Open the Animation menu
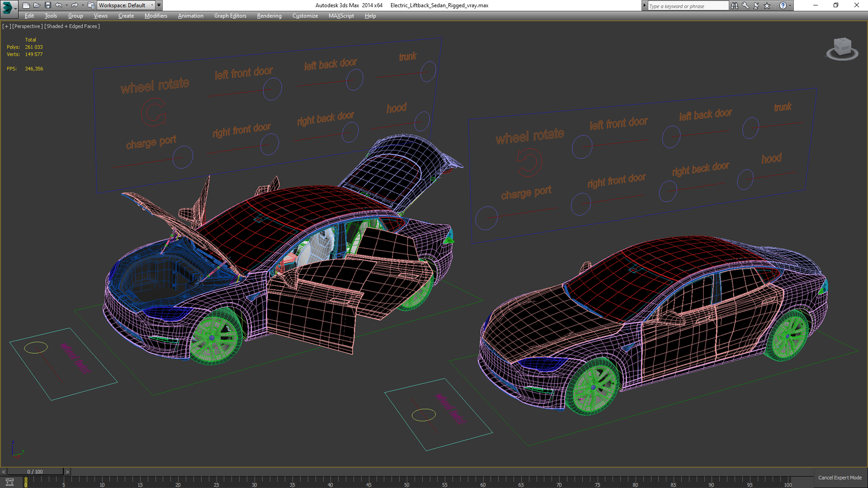This screenshot has height=488, width=868. click(191, 16)
